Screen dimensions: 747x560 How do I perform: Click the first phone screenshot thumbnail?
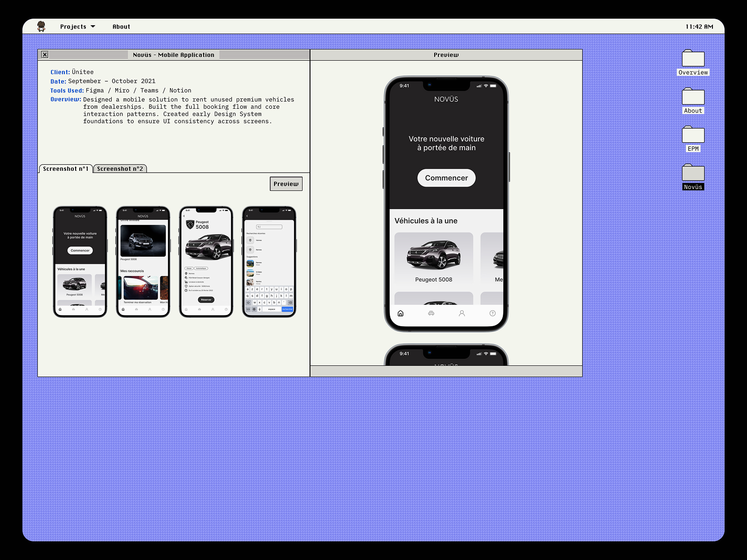pyautogui.click(x=80, y=261)
